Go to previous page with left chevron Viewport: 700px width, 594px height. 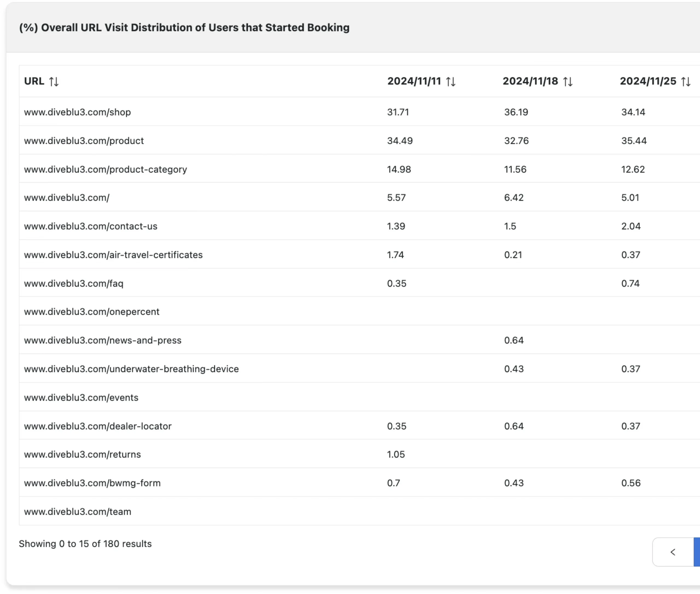pyautogui.click(x=673, y=552)
